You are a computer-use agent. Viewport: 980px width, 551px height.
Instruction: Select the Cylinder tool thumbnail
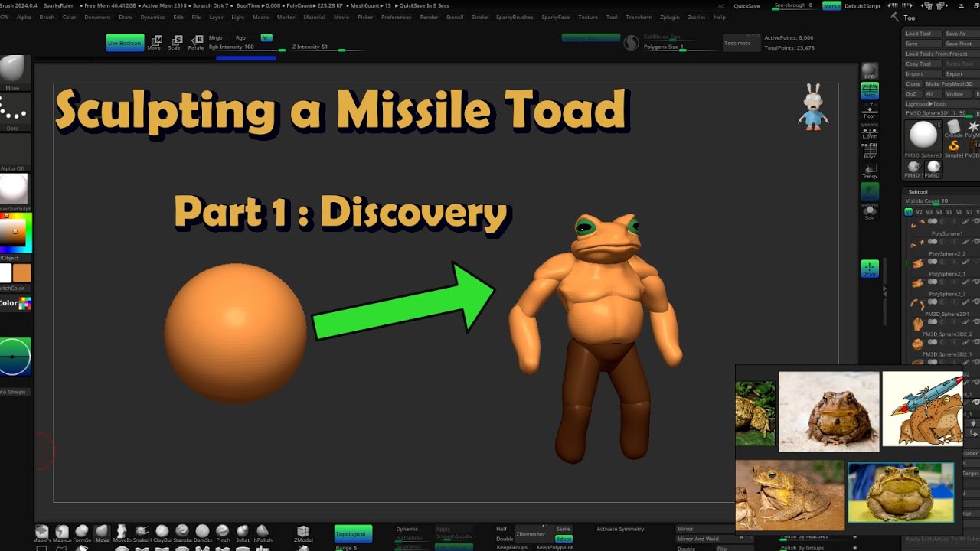(954, 129)
